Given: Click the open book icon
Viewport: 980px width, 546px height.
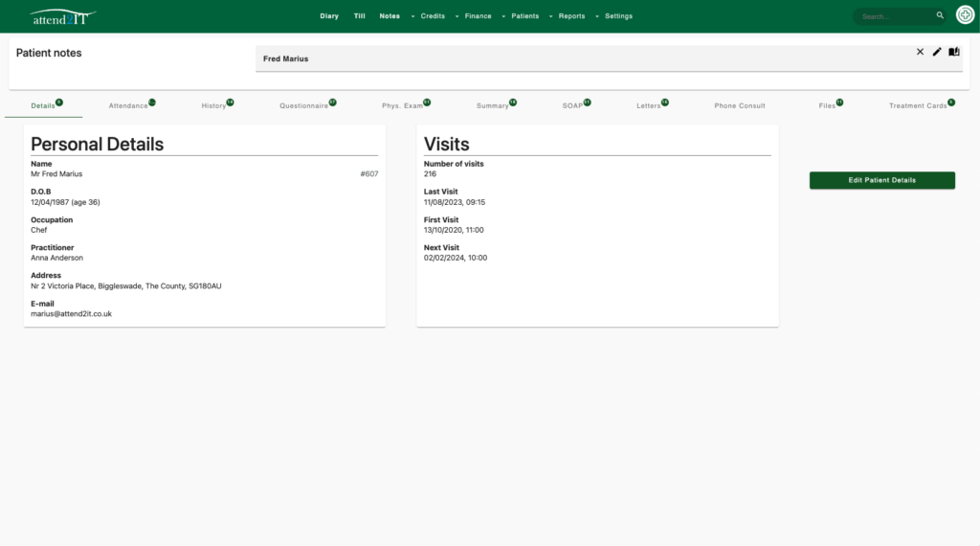Looking at the screenshot, I should (x=954, y=52).
